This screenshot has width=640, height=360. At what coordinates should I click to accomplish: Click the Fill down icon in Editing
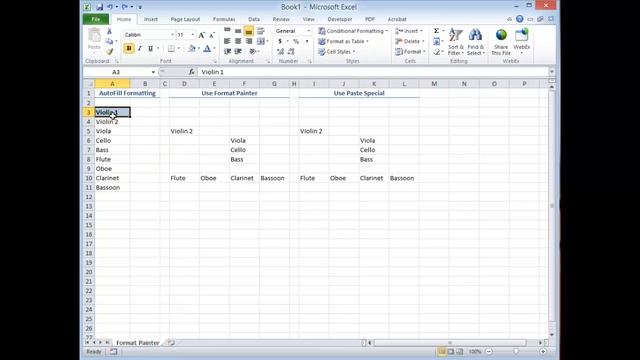coord(436,42)
